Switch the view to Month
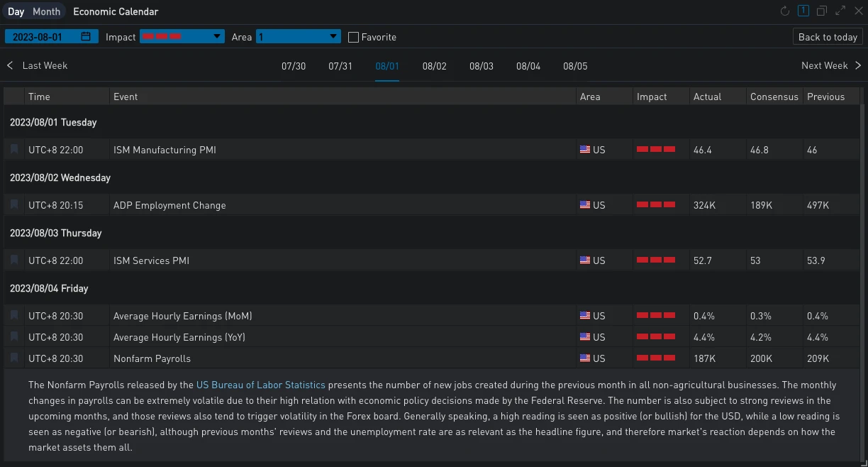 point(47,11)
